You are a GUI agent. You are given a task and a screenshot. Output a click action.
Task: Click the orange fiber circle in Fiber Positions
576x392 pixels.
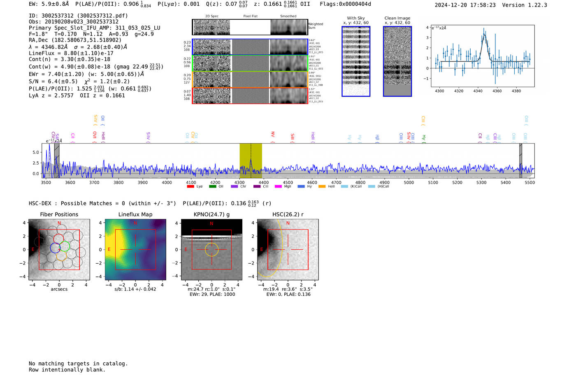point(61,256)
